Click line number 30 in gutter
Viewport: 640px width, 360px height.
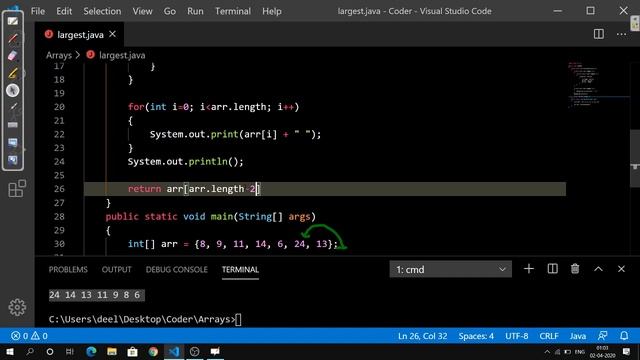(x=59, y=244)
